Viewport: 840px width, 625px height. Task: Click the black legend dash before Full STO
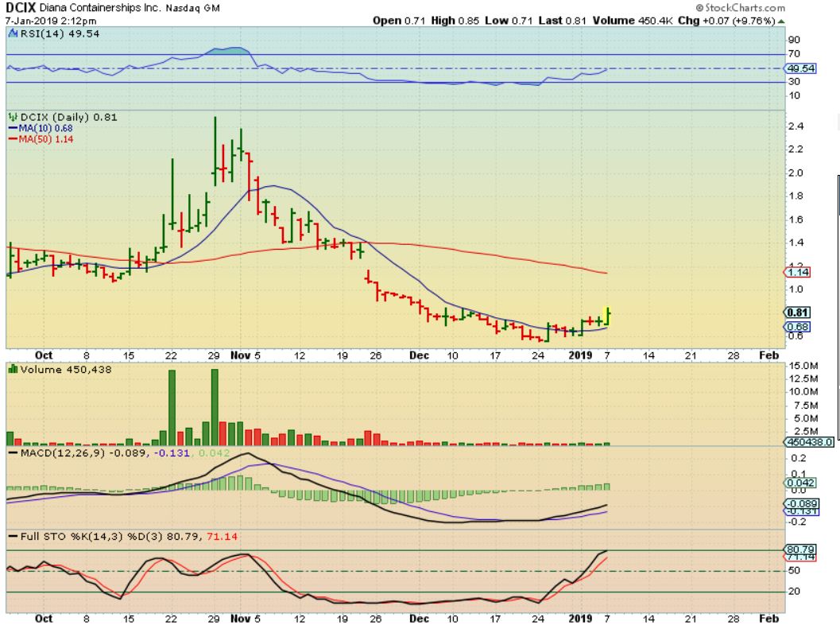point(13,536)
